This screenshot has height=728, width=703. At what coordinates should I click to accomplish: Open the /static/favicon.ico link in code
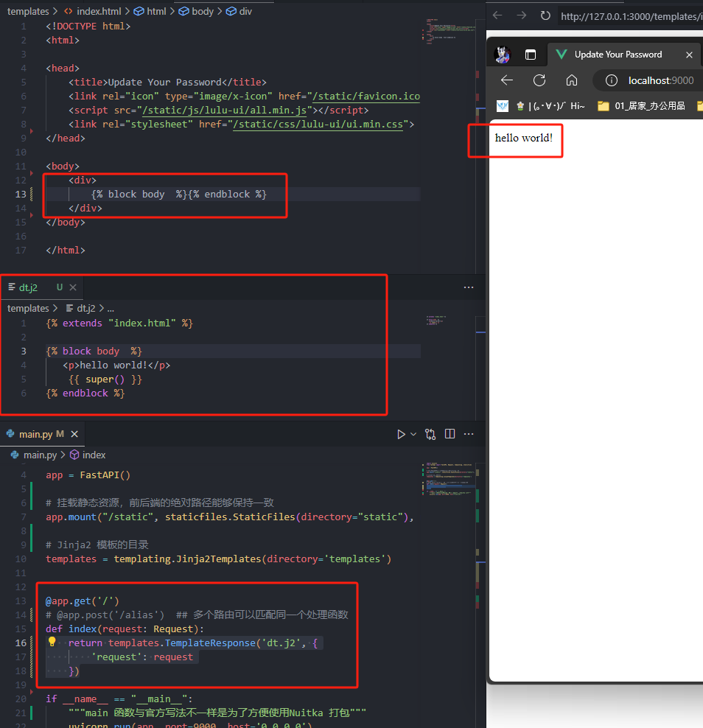[x=366, y=96]
